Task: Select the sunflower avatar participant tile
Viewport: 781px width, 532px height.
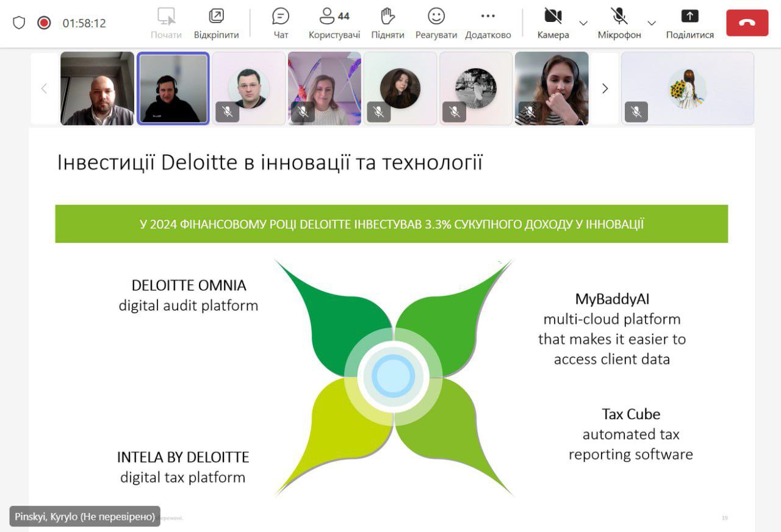Action: coord(687,88)
